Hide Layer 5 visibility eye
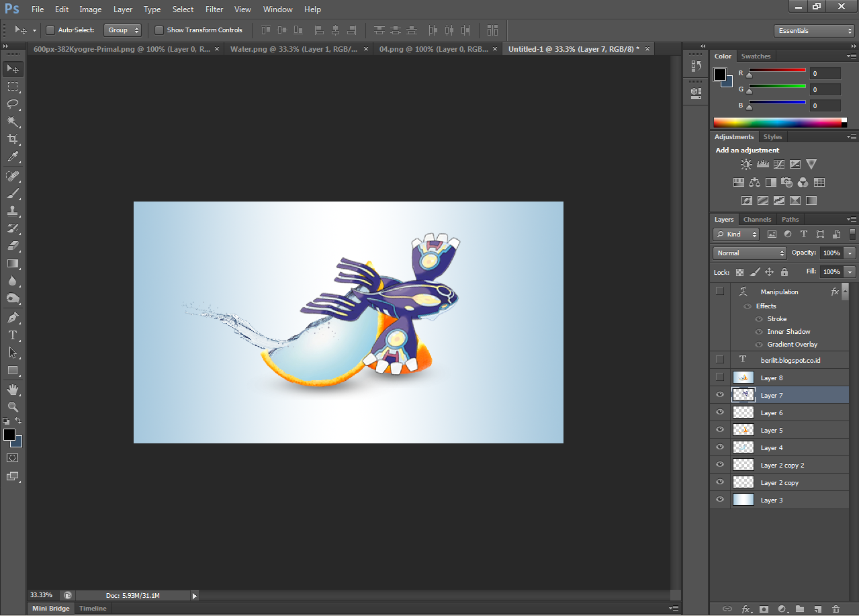 [x=720, y=430]
